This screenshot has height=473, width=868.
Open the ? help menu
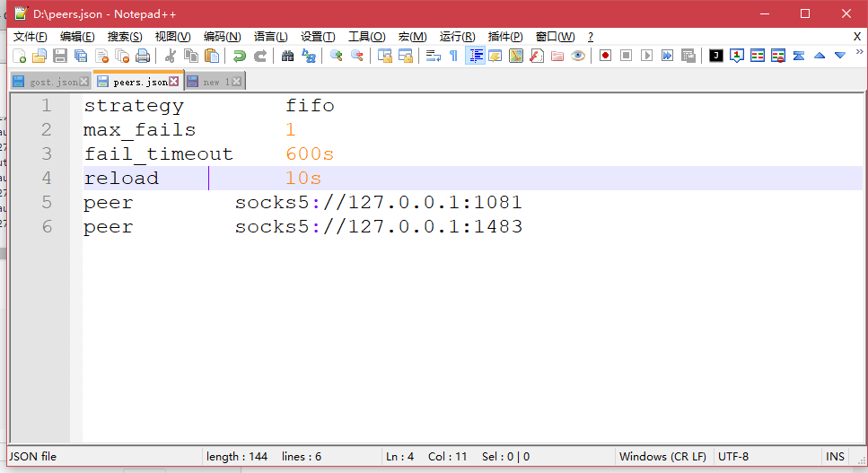[591, 37]
